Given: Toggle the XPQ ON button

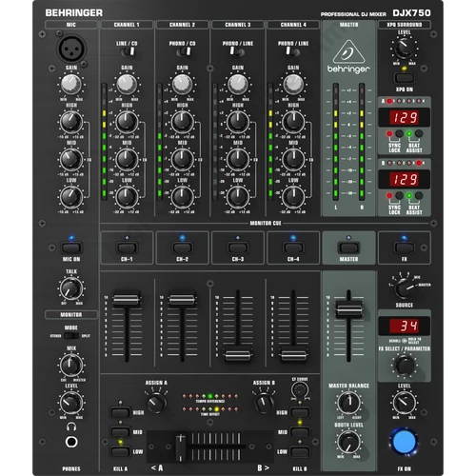Looking at the screenshot, I should pyautogui.click(x=405, y=78).
